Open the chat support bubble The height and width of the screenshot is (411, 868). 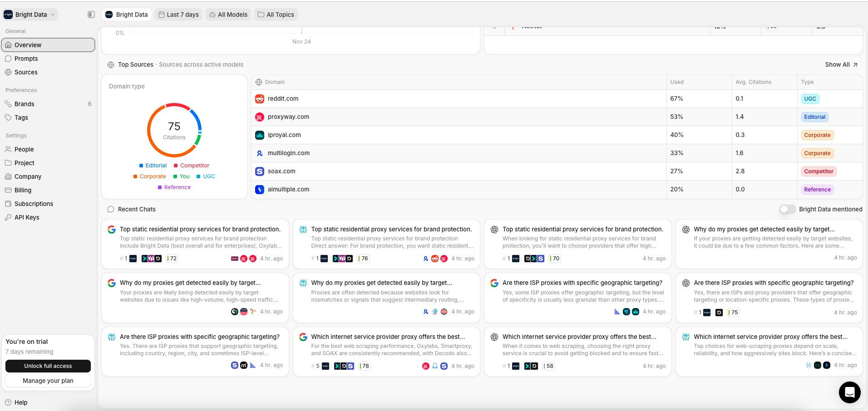[x=849, y=392]
